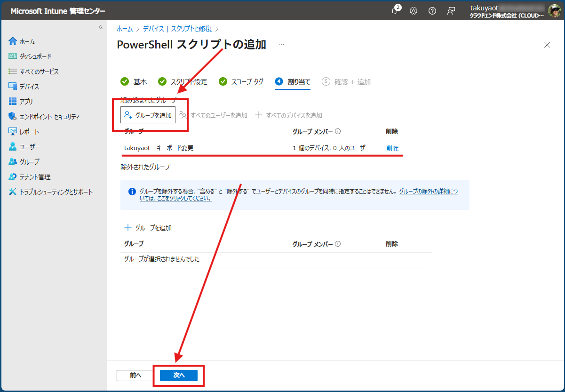Open the user account avatar

[x=554, y=10]
